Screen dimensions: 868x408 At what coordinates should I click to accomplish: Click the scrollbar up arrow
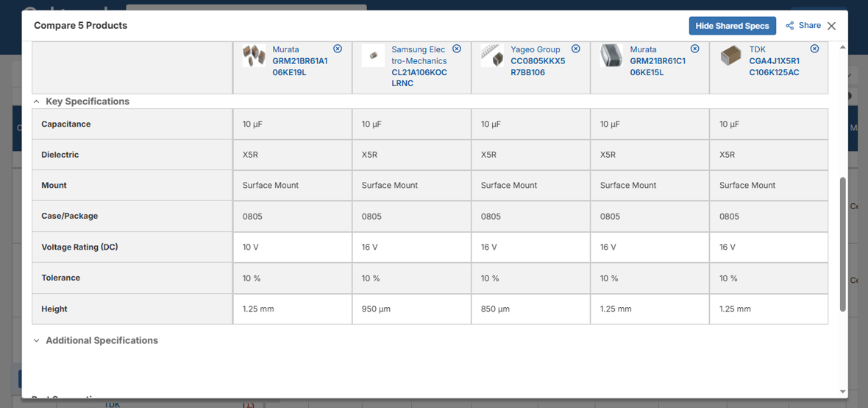(x=843, y=48)
